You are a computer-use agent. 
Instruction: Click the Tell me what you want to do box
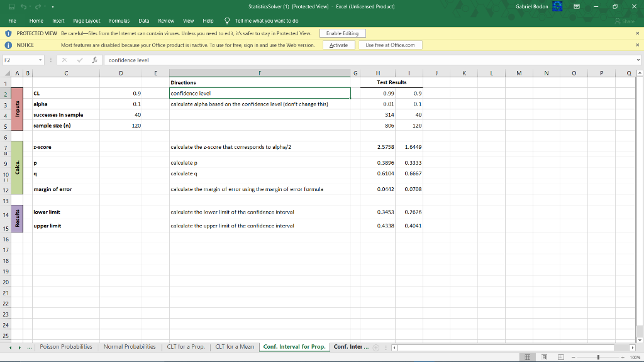(x=267, y=21)
